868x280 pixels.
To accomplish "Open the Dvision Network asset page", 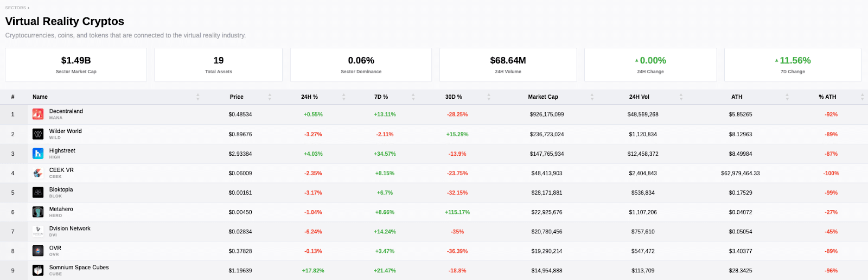I will coord(70,228).
